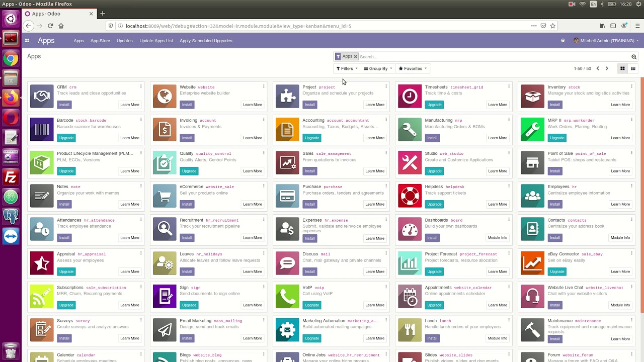Open the Helpdesk card options menu
The image size is (644, 362).
tap(509, 186)
